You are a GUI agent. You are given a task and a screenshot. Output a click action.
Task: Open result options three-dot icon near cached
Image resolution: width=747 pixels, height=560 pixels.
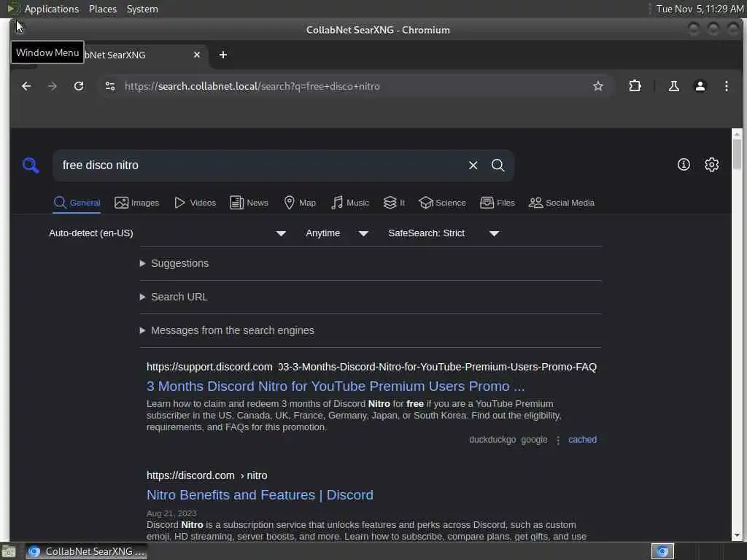coord(558,440)
